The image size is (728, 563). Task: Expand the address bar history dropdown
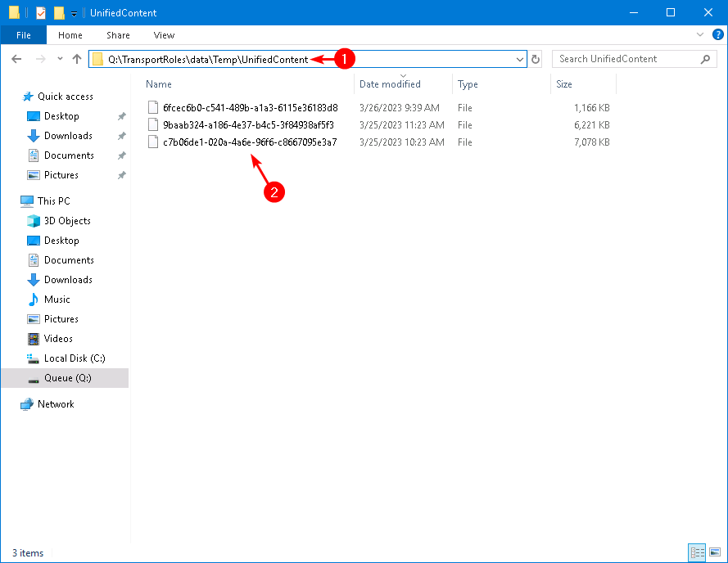[519, 59]
